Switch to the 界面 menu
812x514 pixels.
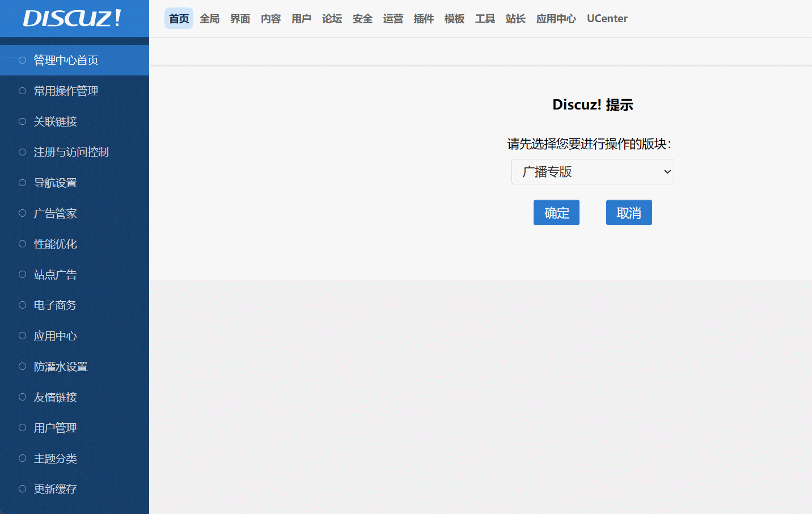[x=240, y=19]
